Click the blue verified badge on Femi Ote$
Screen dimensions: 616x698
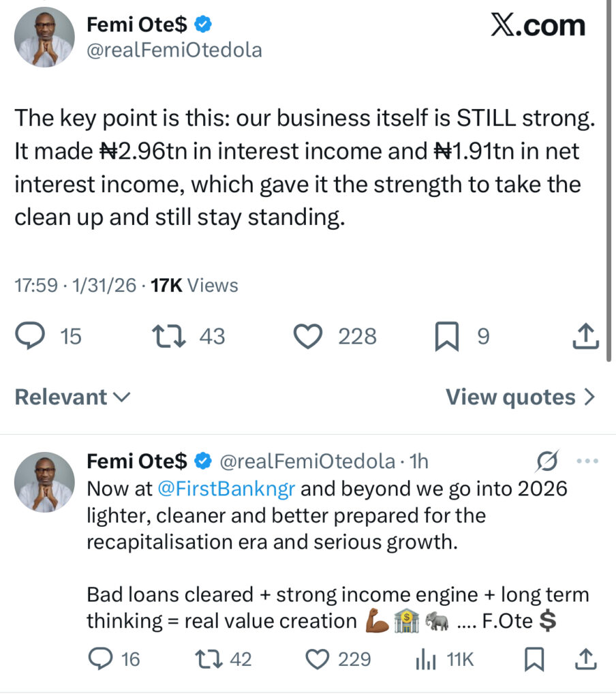200,24
